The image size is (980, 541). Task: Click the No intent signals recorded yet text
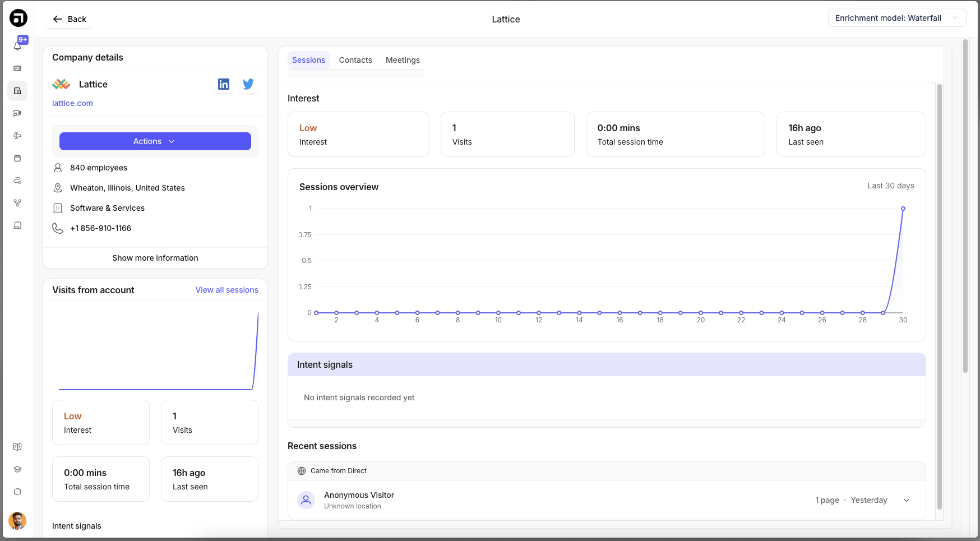pyautogui.click(x=359, y=397)
